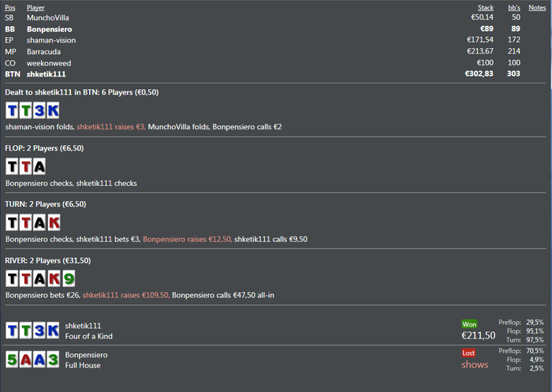Click the green 9 card on the river
Viewport: 552px width, 392px height.
[x=69, y=278]
